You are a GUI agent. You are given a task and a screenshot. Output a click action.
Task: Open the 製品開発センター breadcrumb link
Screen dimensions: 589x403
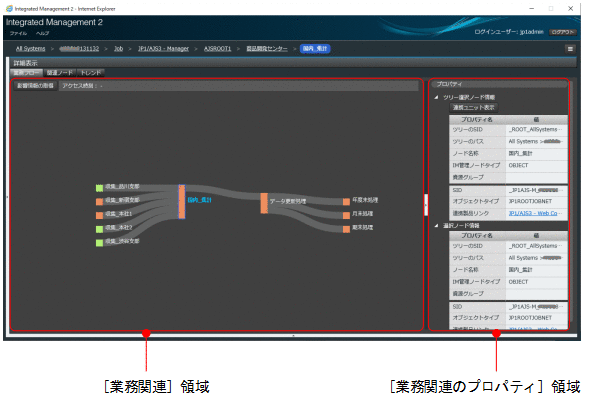click(x=267, y=48)
